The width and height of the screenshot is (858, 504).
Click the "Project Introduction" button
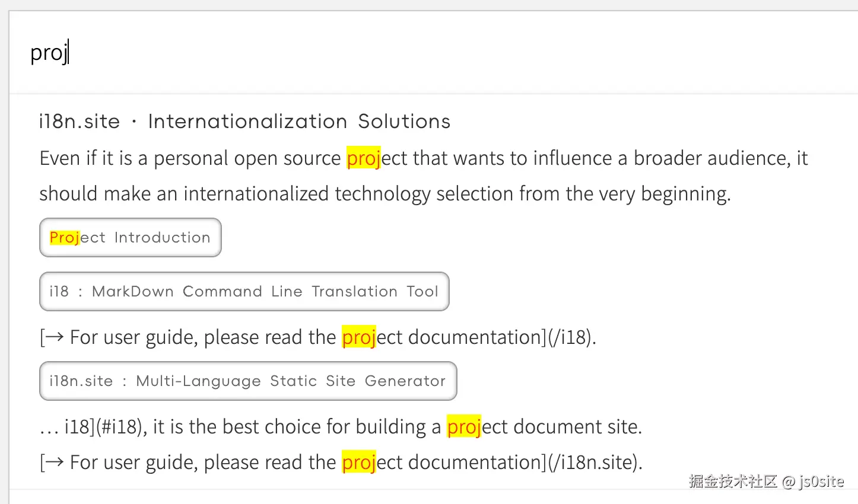(130, 238)
